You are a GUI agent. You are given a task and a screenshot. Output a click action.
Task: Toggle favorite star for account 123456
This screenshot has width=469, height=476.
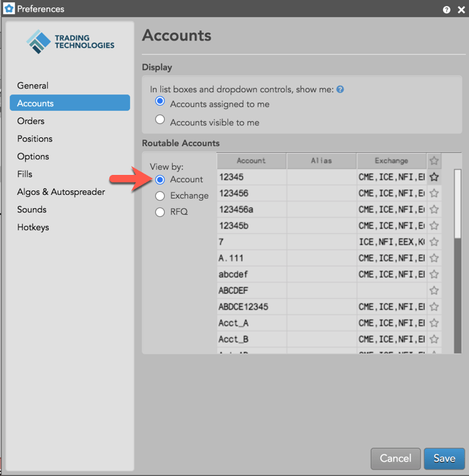point(434,193)
